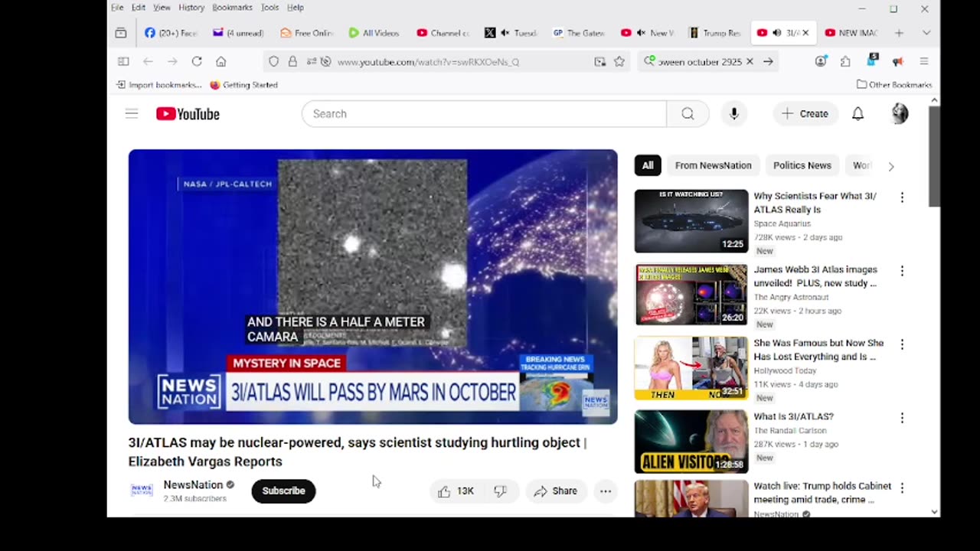Viewport: 980px width, 551px height.
Task: Open options for 'Why Scientists Fear' video
Action: tap(902, 197)
